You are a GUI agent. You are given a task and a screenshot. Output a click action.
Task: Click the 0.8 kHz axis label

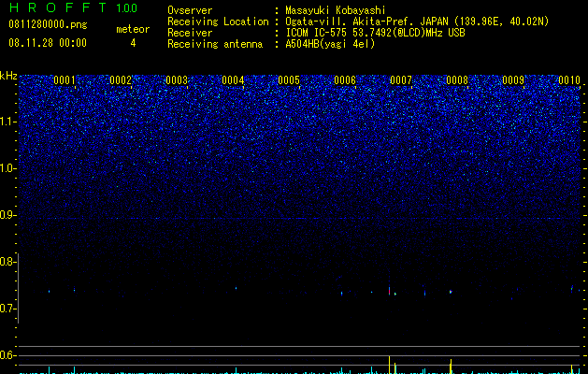tap(8, 262)
